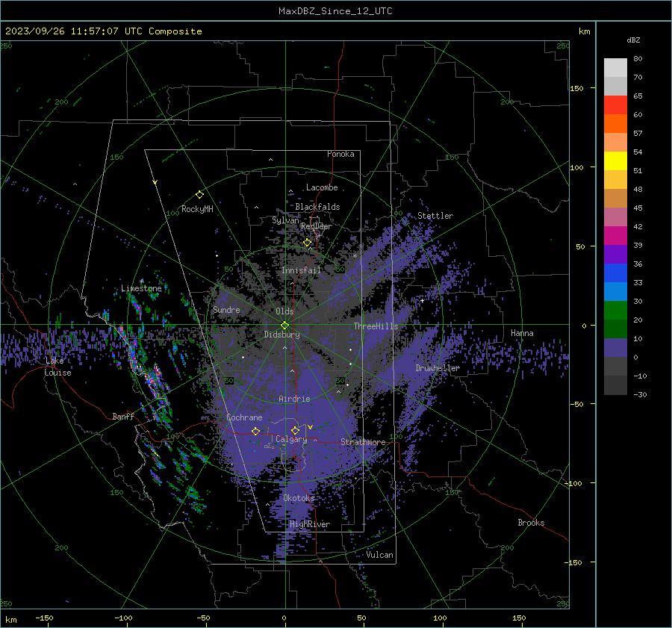Select the legend value -30
This screenshot has width=672, height=628.
coord(640,395)
